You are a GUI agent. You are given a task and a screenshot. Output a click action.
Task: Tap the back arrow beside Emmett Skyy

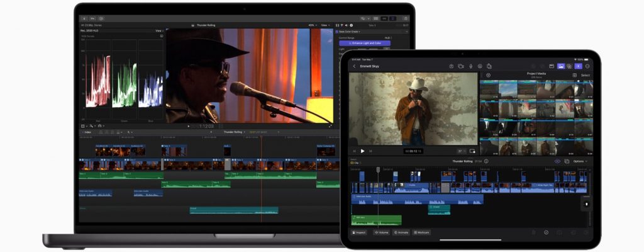coord(354,66)
